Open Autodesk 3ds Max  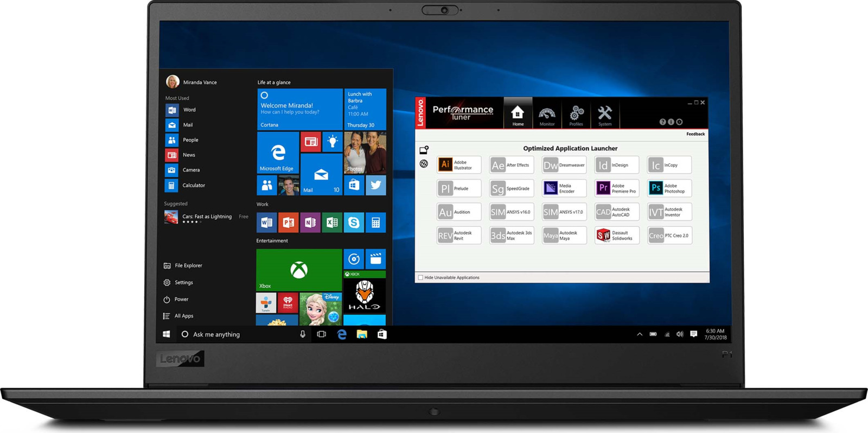coord(512,235)
